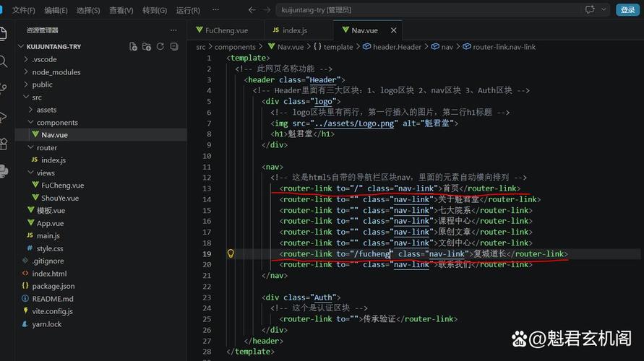This screenshot has height=361, width=644.
Task: Open the Run and Debug view
Action: [x=4, y=116]
